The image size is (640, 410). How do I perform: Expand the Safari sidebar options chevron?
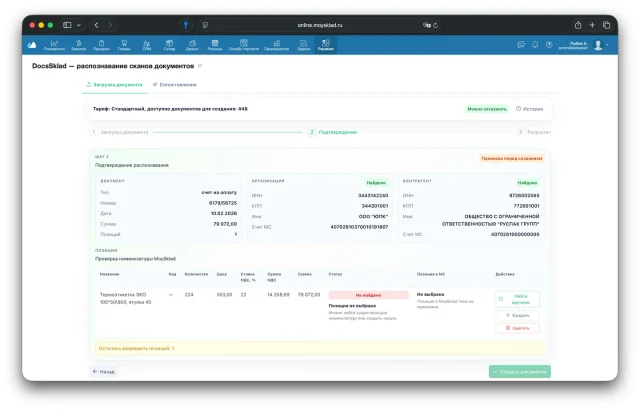coord(79,25)
